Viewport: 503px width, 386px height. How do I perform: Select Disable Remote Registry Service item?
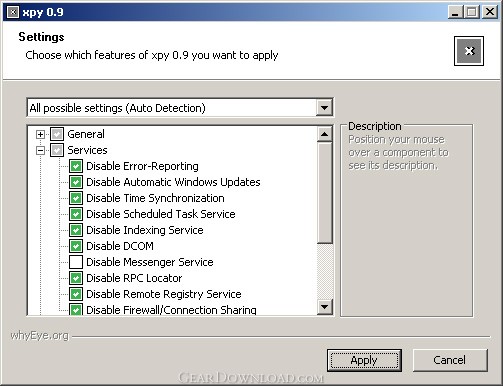[x=164, y=294]
